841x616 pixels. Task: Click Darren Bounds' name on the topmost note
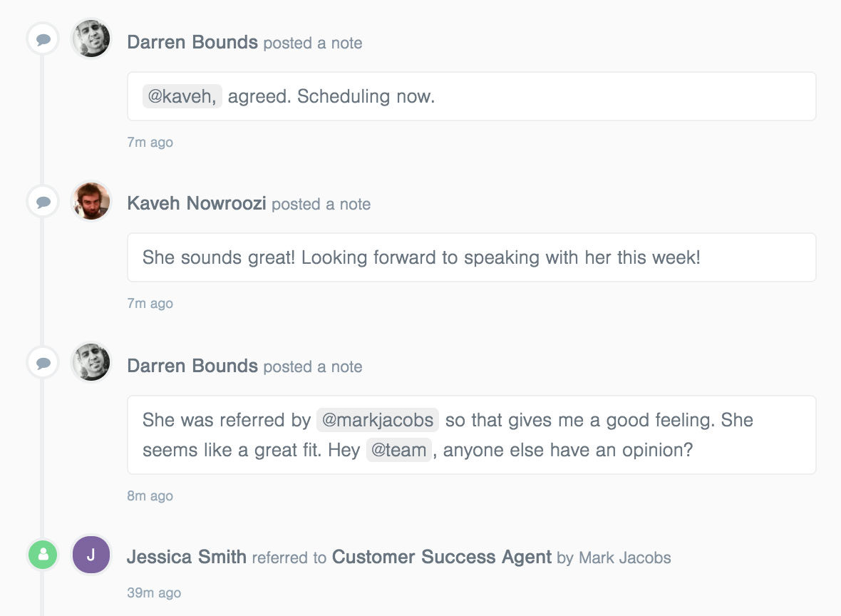point(192,42)
